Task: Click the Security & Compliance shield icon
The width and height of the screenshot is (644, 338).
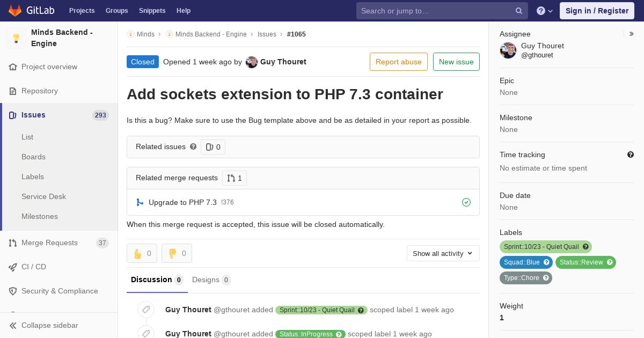Action: [x=13, y=291]
